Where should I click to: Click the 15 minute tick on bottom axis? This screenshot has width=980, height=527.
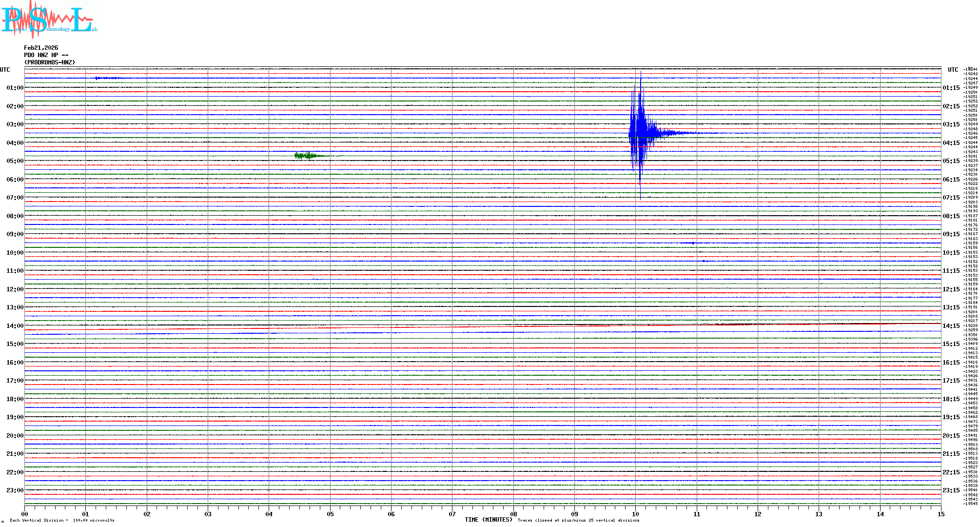[941, 514]
